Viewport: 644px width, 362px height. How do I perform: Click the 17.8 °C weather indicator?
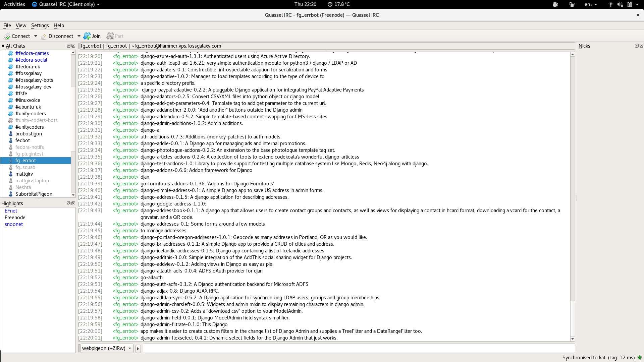[338, 4]
